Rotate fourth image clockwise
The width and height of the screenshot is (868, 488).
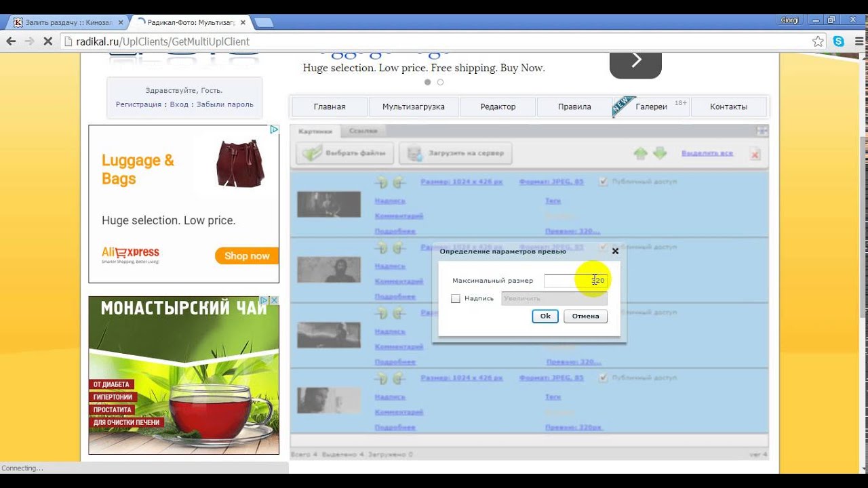point(399,378)
